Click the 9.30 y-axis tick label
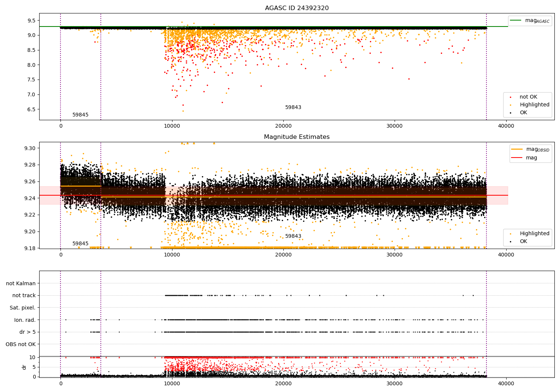The image size is (560, 392). pyautogui.click(x=30, y=148)
